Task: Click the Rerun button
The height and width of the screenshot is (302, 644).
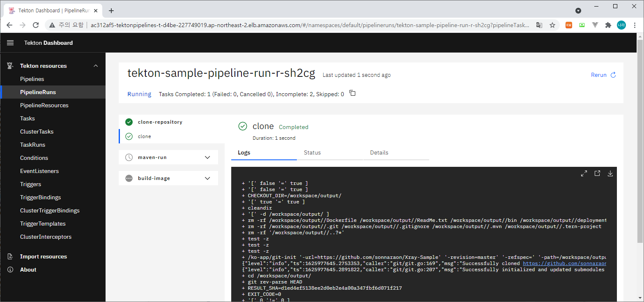Action: click(x=603, y=75)
